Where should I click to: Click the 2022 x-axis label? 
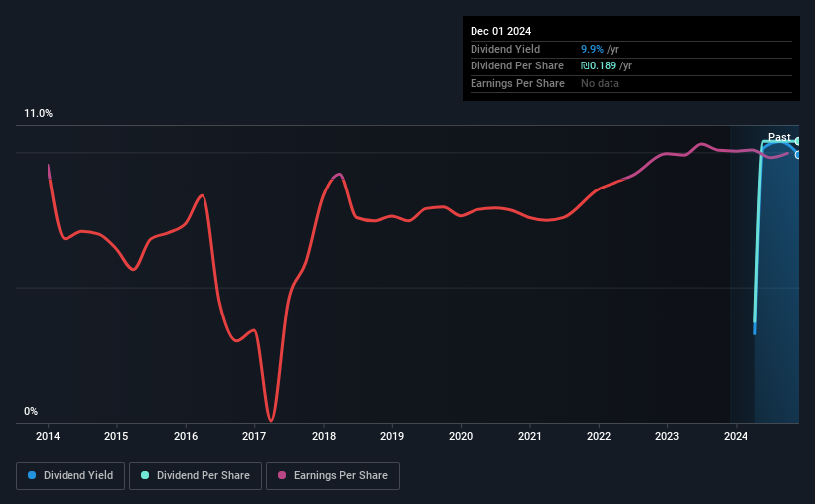point(599,436)
